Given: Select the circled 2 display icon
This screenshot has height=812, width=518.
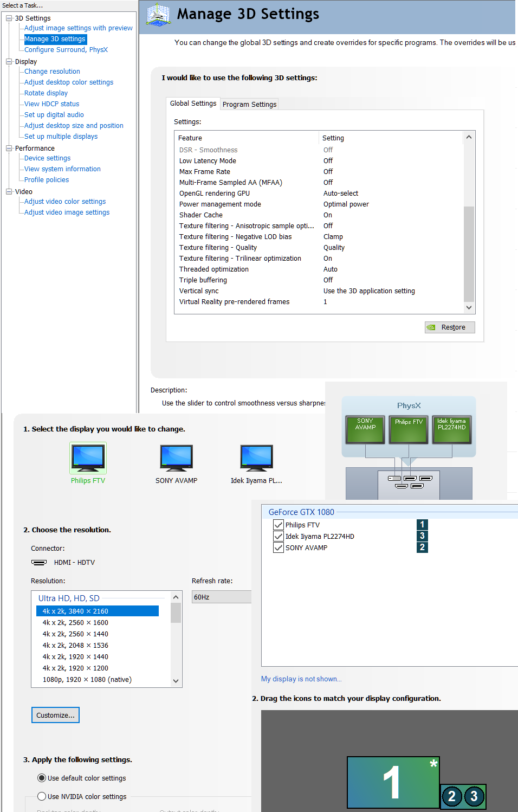Looking at the screenshot, I should pyautogui.click(x=452, y=796).
